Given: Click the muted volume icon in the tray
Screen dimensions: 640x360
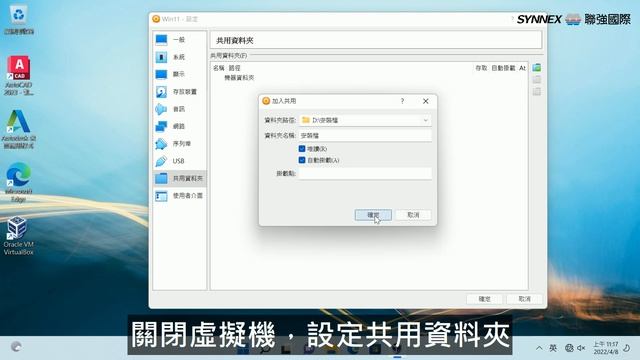Looking at the screenshot, I should click(581, 348).
